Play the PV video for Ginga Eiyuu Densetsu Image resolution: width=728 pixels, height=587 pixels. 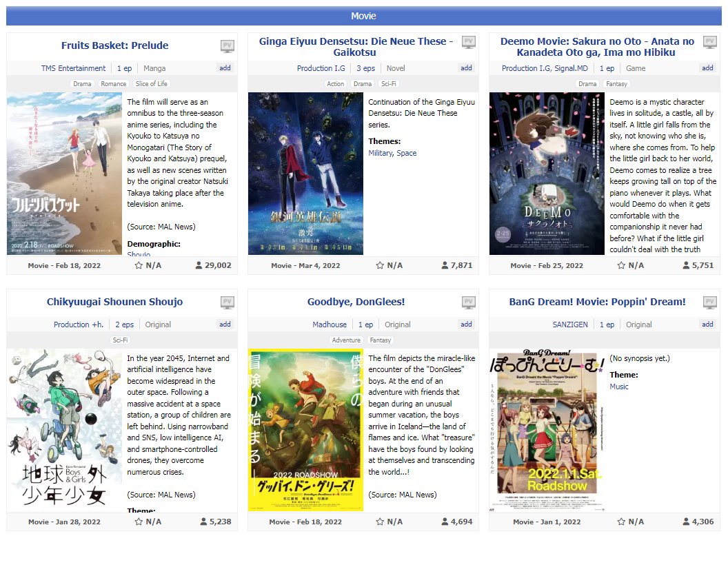tap(469, 42)
